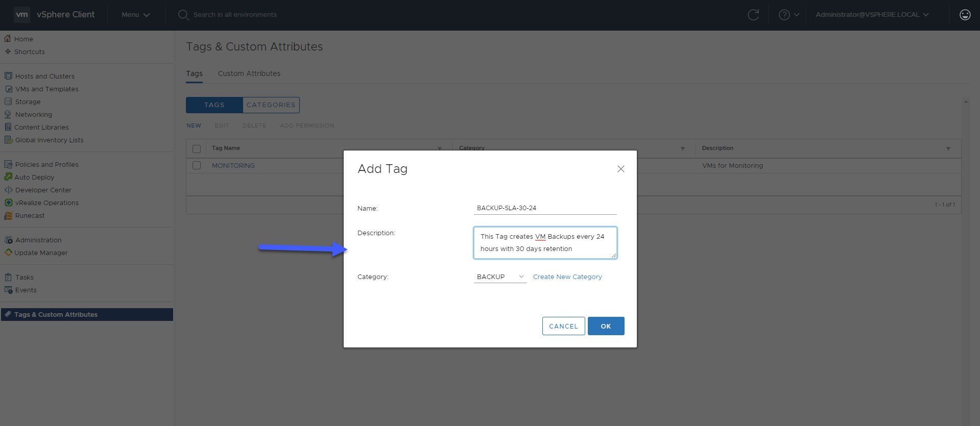
Task: Click the VMs for Monitoring description cell
Action: pos(732,165)
